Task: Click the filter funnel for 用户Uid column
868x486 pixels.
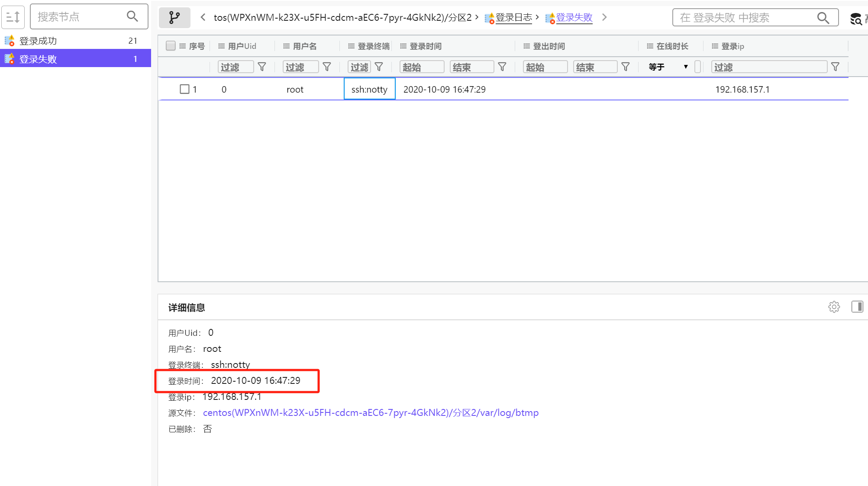Action: tap(262, 67)
